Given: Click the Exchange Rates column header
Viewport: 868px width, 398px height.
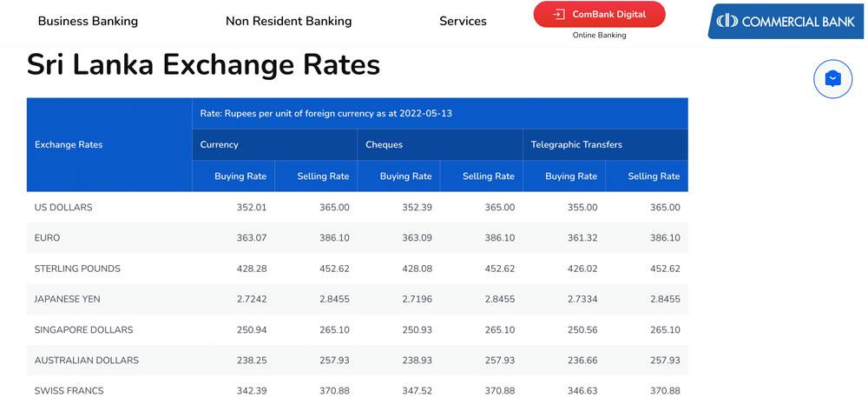Looking at the screenshot, I should click(69, 144).
